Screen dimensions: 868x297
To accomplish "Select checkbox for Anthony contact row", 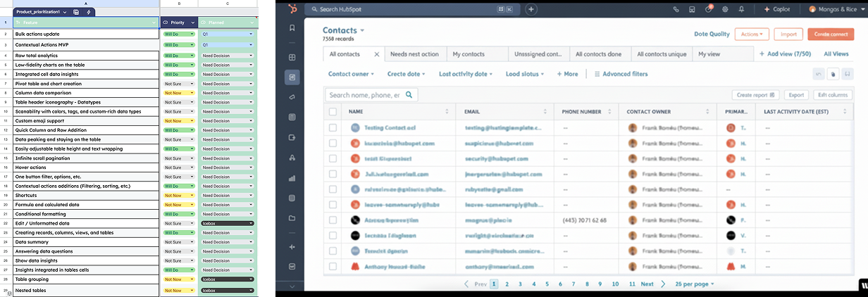I will coord(333,266).
